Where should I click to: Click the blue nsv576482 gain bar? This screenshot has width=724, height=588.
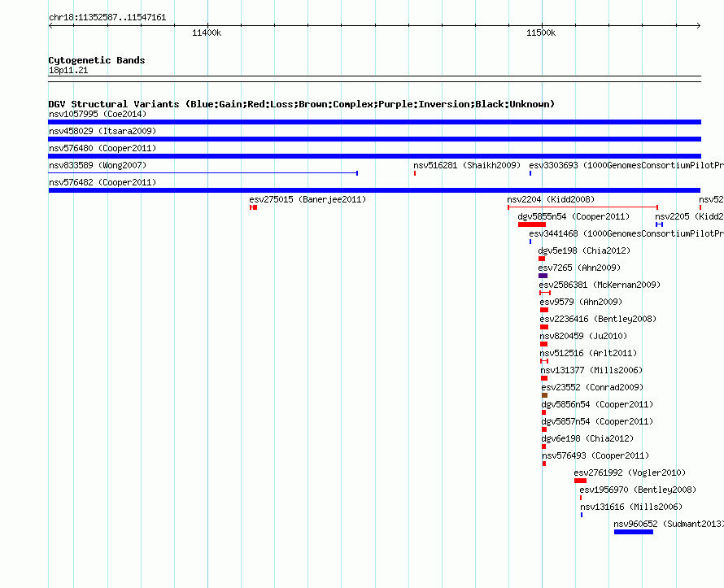pos(374,190)
